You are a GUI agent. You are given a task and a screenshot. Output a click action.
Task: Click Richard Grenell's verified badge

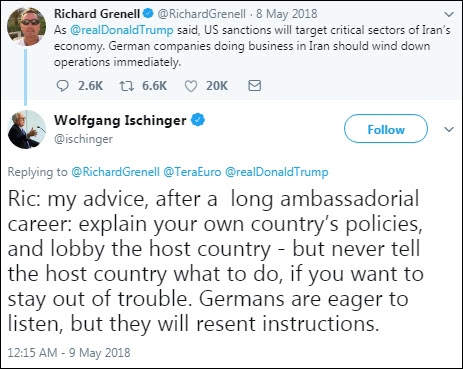(148, 14)
